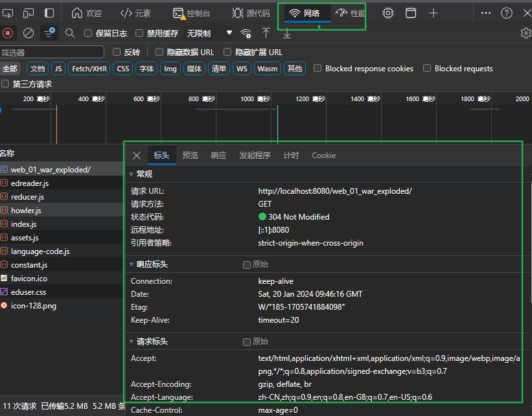Export HAR file download arrow
This screenshot has width=532, height=416.
[x=287, y=33]
